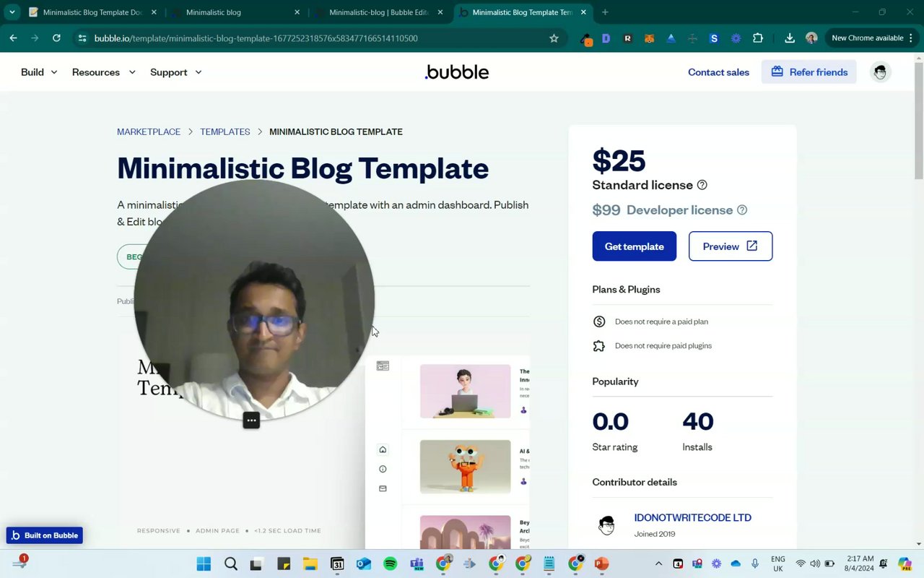Open the Chrome extensions puzzle menu
The height and width of the screenshot is (578, 924).
(x=757, y=38)
